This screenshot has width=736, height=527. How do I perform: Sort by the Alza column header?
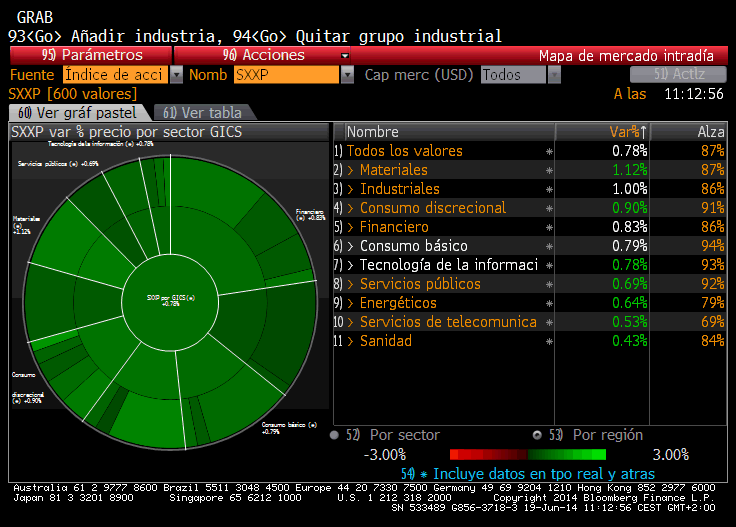689,132
